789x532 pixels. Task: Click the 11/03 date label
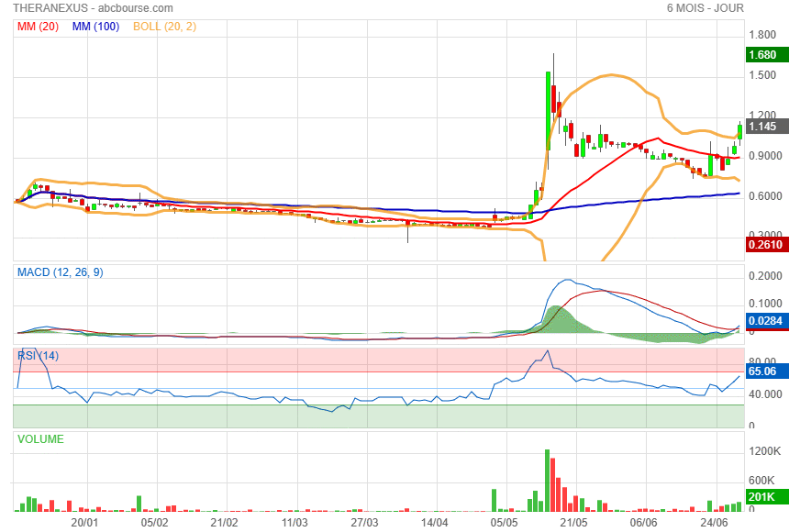click(294, 523)
